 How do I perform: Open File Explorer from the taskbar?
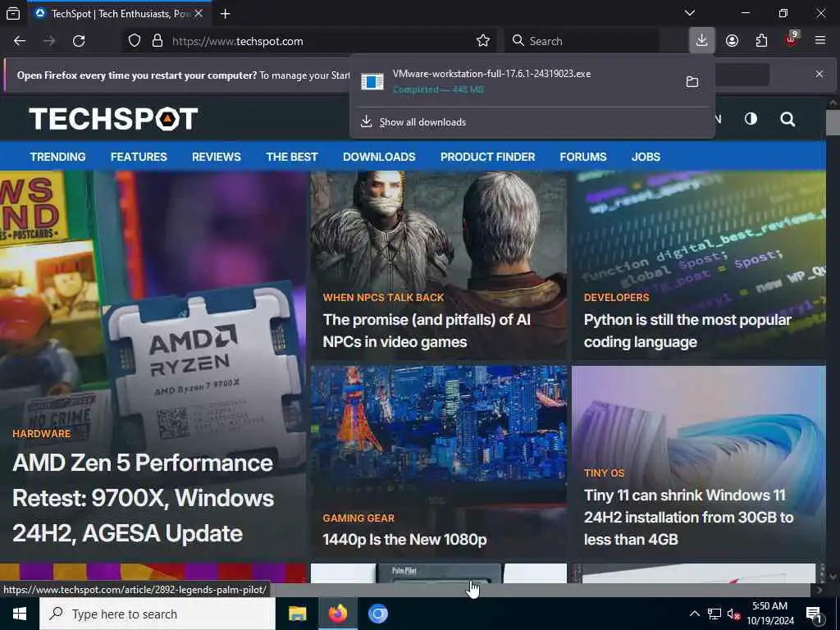[x=297, y=614]
